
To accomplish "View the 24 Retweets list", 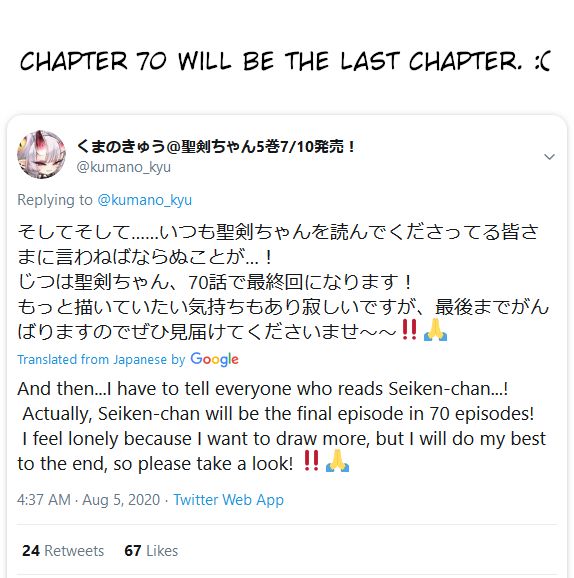I will coord(63,551).
